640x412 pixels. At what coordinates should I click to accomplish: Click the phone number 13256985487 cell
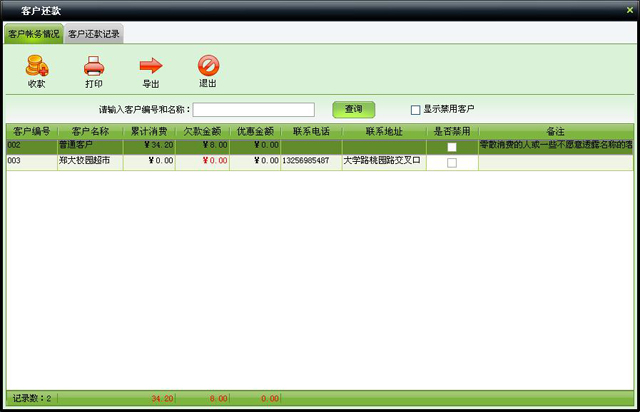point(310,161)
